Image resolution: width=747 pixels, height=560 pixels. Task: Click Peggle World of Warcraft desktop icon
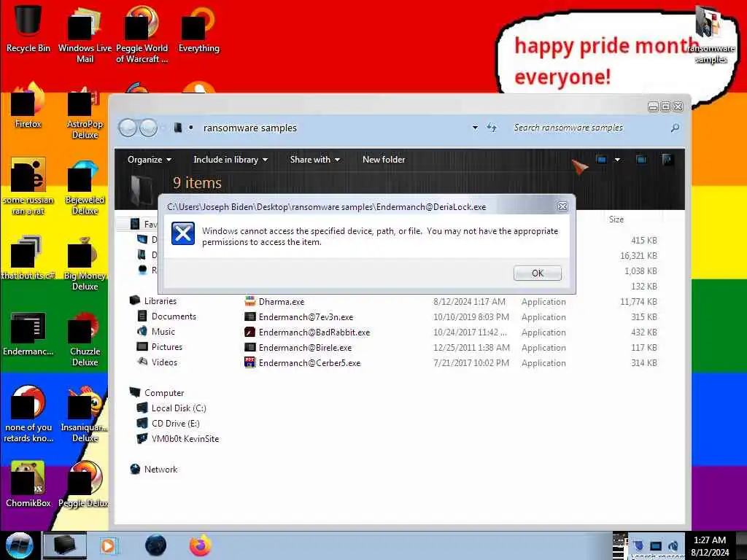142,34
